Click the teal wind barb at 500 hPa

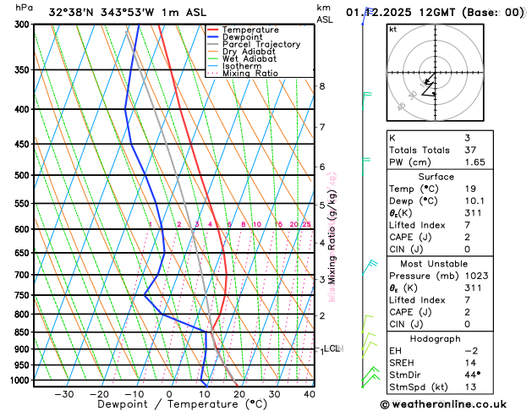point(365,167)
